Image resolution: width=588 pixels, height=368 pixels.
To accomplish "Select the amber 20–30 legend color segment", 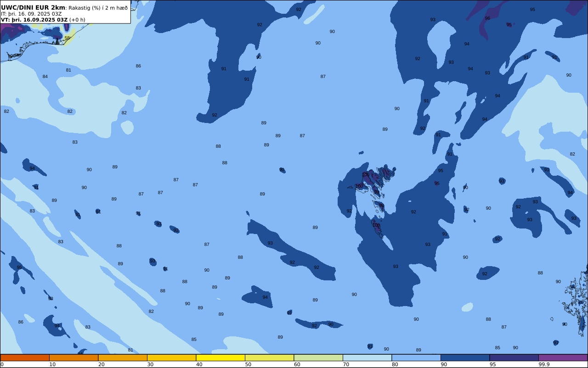I will (123, 357).
